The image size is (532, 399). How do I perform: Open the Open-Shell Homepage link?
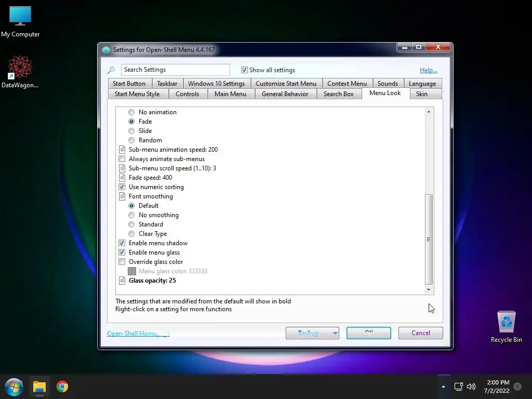click(138, 334)
